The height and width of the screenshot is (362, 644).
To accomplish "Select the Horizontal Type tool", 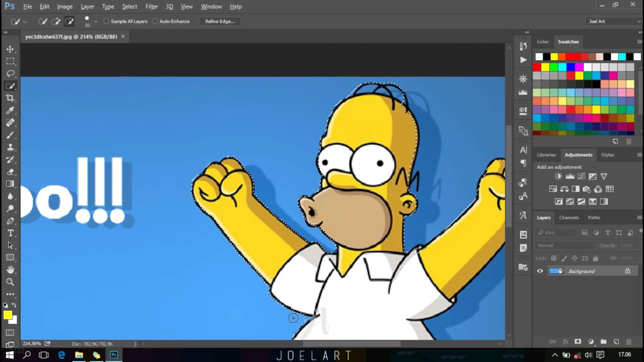I will (10, 233).
